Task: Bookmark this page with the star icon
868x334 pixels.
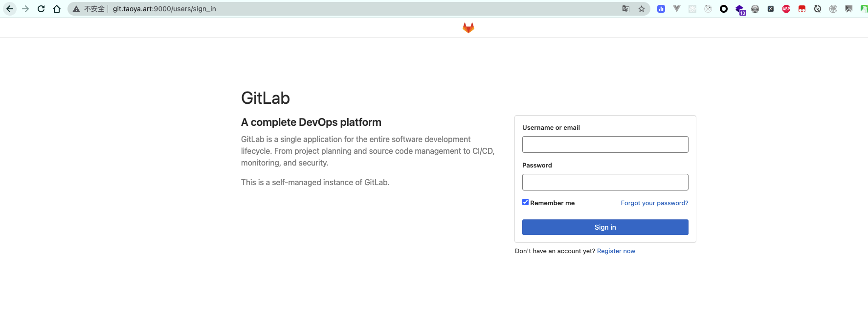Action: (642, 9)
